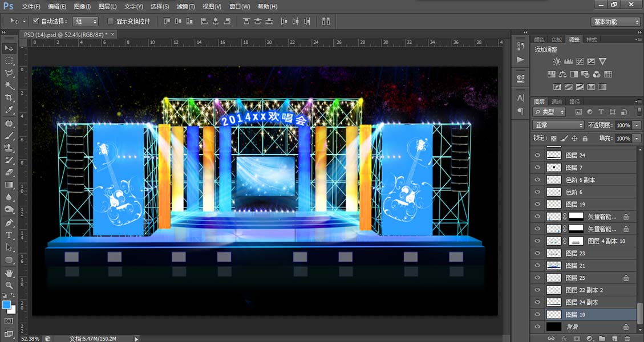Screen dimensions: 644x342
Task: Select the Polygonal Lasso tool
Action: [9, 73]
